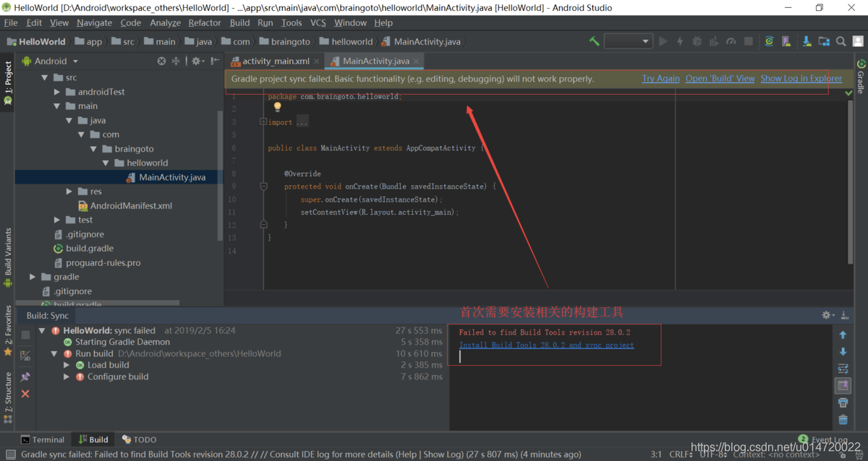Click the red X close icon in Build panel
Viewport: 868px width, 461px height.
[x=25, y=394]
